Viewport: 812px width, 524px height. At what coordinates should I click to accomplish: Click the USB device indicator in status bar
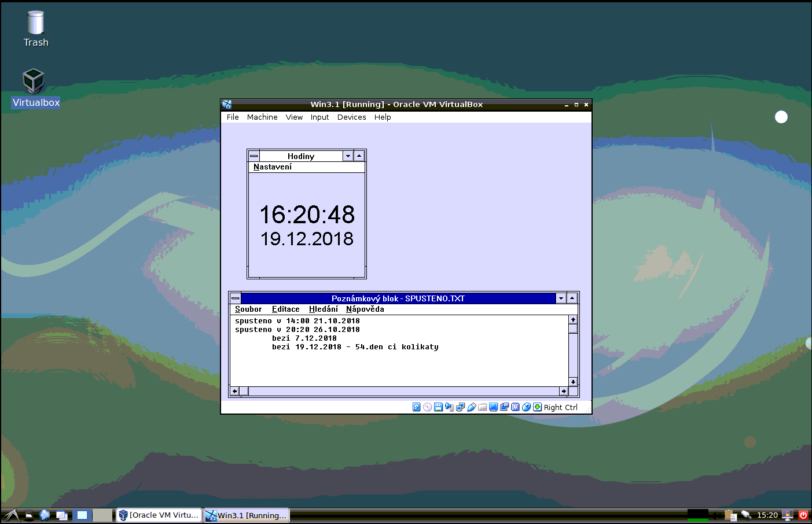click(x=471, y=407)
